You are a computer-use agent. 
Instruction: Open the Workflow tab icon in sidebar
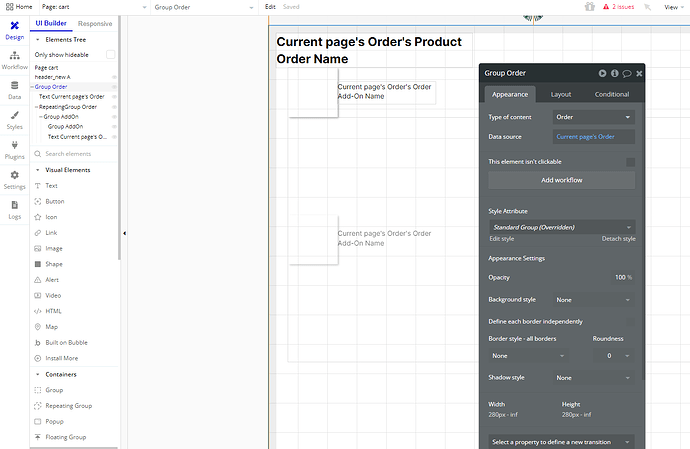(15, 55)
